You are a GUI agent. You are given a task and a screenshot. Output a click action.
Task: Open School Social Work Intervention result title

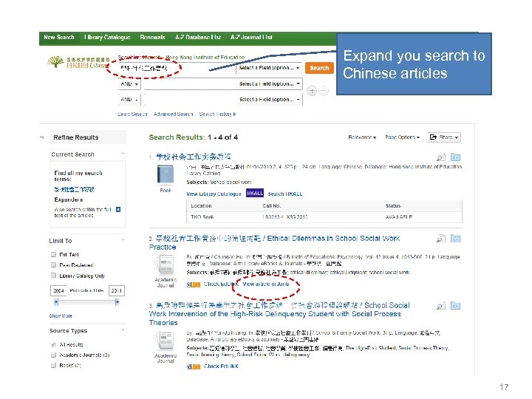[279, 314]
